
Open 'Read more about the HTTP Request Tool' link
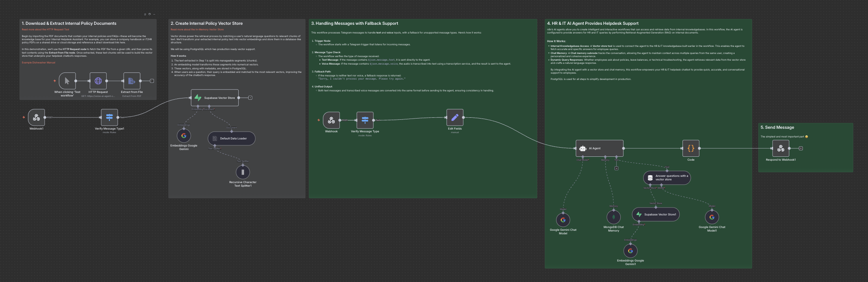click(x=45, y=30)
